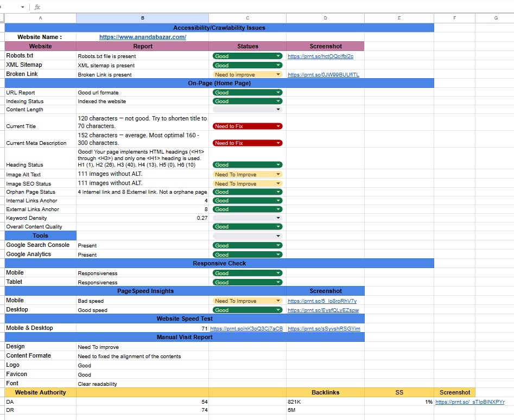Open the PageSpeed Mobile status dropdown
Screen dimensions: 514x420
coord(248,301)
